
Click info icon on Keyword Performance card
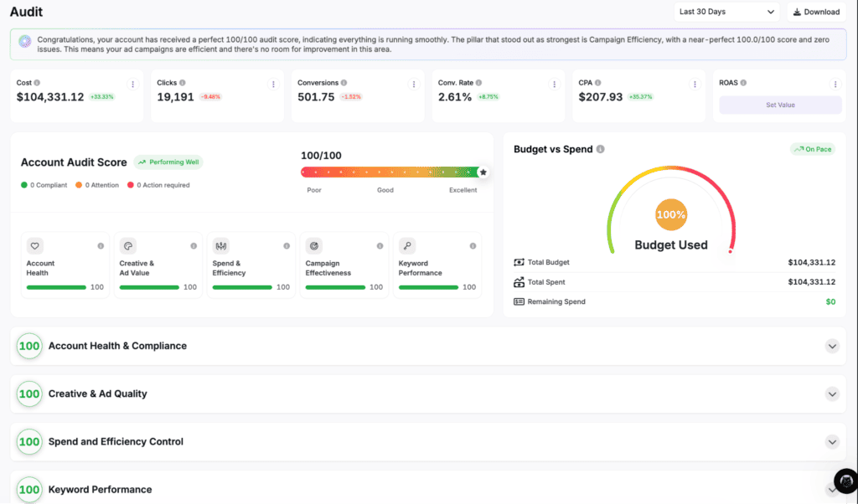pyautogui.click(x=473, y=246)
